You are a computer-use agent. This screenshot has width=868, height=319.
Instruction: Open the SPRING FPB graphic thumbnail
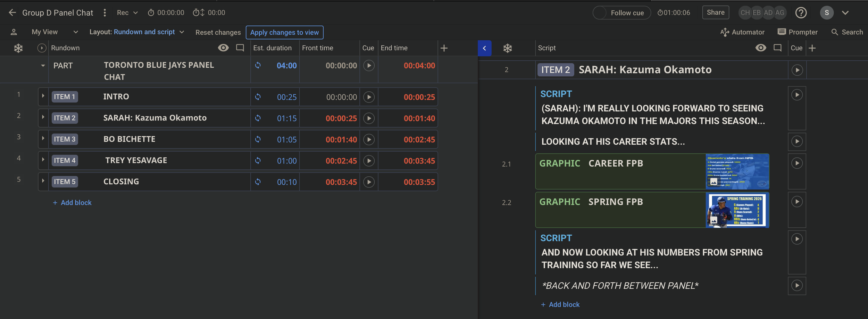737,210
